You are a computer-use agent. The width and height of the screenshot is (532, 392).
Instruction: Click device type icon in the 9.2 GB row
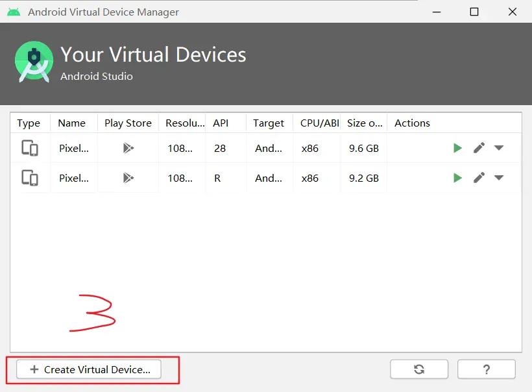(30, 178)
